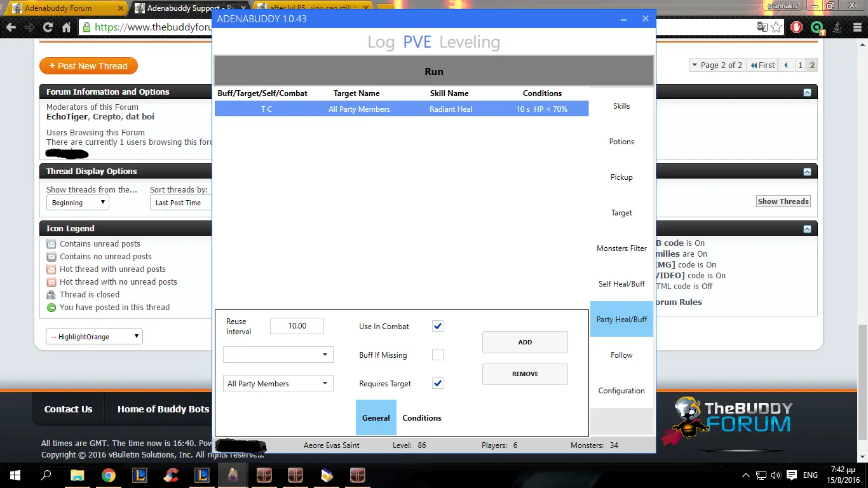Open the Google Translate icon in address bar

click(x=763, y=27)
